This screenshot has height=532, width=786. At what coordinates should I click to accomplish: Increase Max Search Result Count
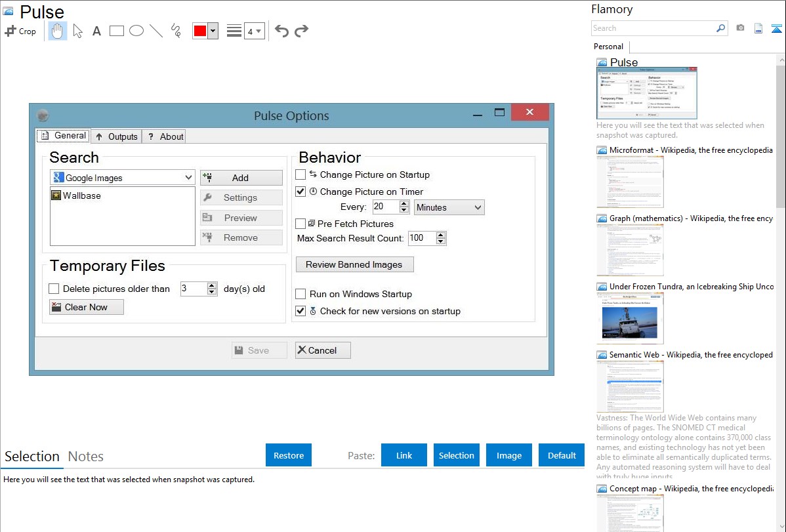[441, 235]
